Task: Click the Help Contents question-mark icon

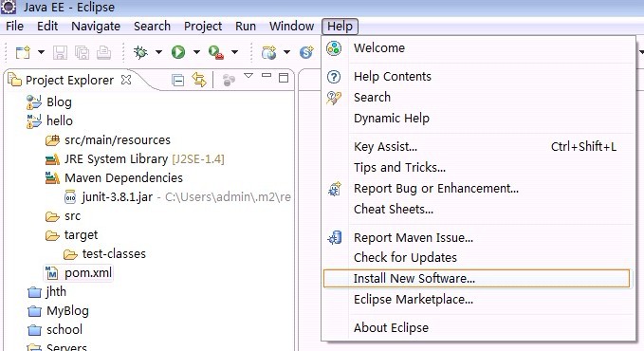Action: coord(334,77)
